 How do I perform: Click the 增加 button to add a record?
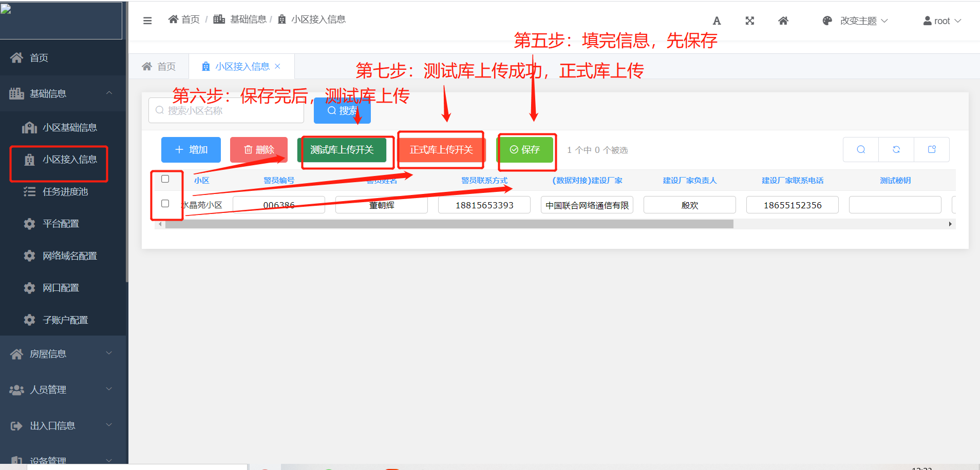(x=191, y=150)
